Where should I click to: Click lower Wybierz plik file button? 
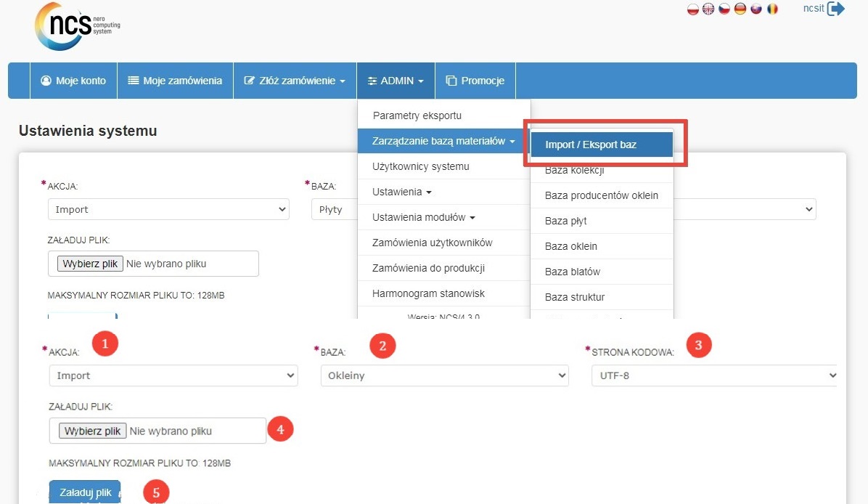[x=92, y=431]
